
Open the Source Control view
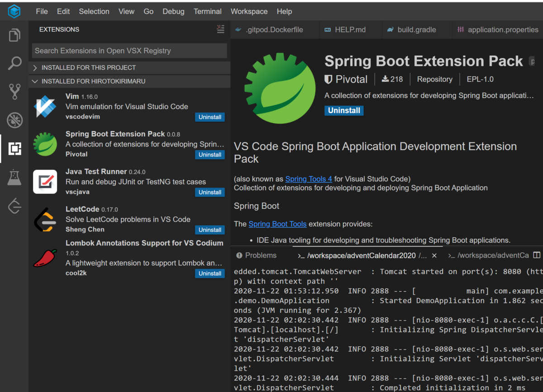pyautogui.click(x=14, y=91)
